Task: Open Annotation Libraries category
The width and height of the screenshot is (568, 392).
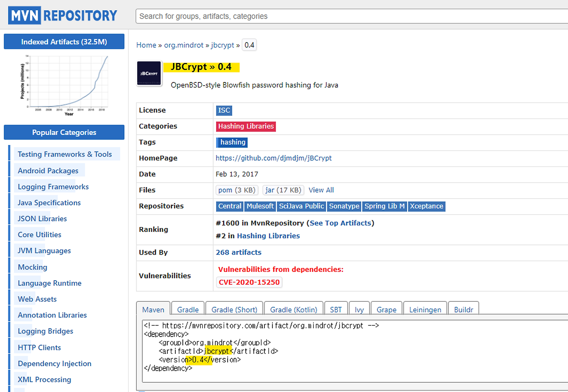Action: [x=52, y=315]
